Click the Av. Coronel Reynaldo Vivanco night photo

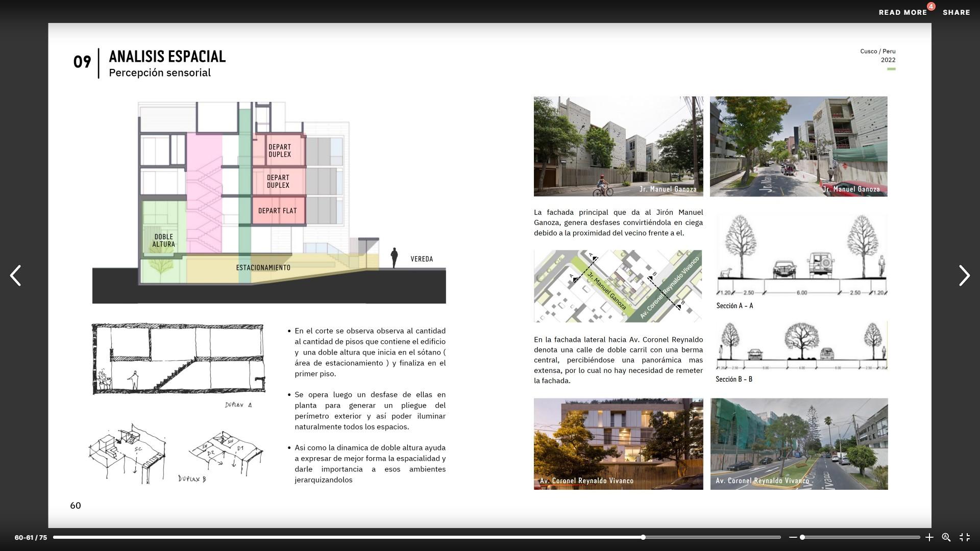(618, 444)
